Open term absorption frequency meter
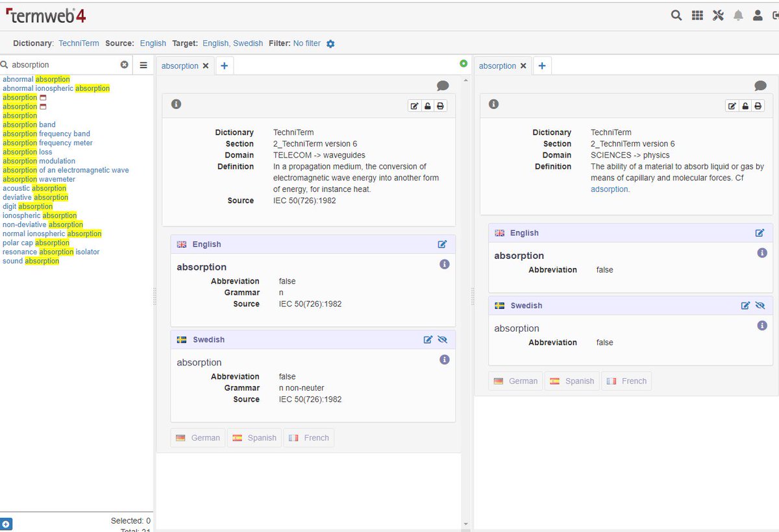The width and height of the screenshot is (779, 532). (x=47, y=143)
